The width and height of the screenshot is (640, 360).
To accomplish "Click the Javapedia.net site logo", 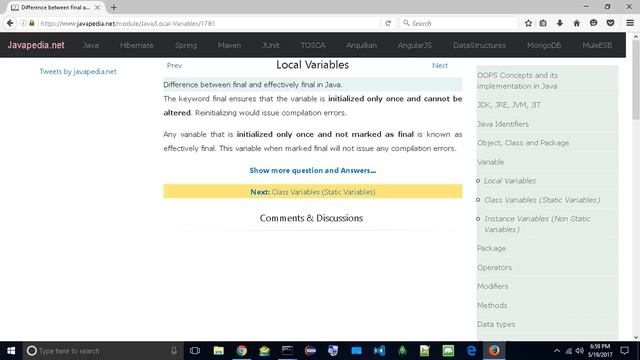I will coord(36,45).
